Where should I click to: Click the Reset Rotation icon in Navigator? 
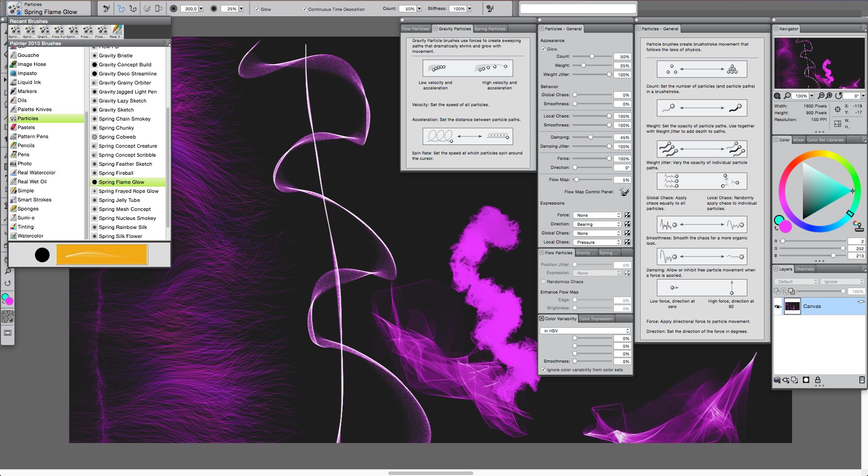point(839,96)
